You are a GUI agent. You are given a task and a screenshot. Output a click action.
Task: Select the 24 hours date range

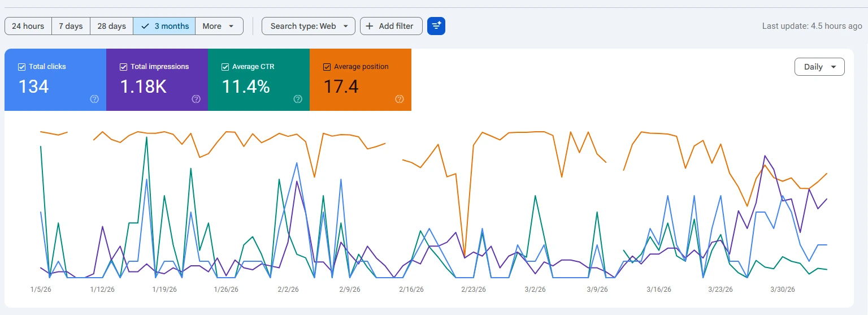tap(28, 26)
